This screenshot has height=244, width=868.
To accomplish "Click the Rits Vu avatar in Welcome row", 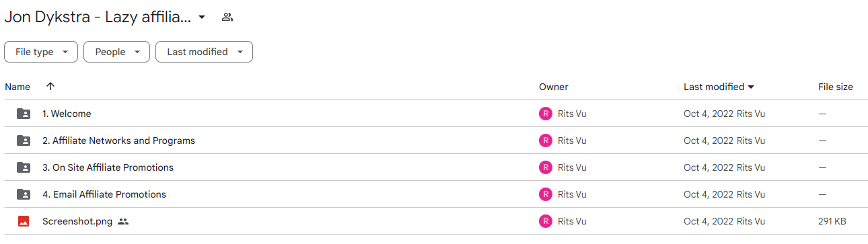I will tap(545, 114).
